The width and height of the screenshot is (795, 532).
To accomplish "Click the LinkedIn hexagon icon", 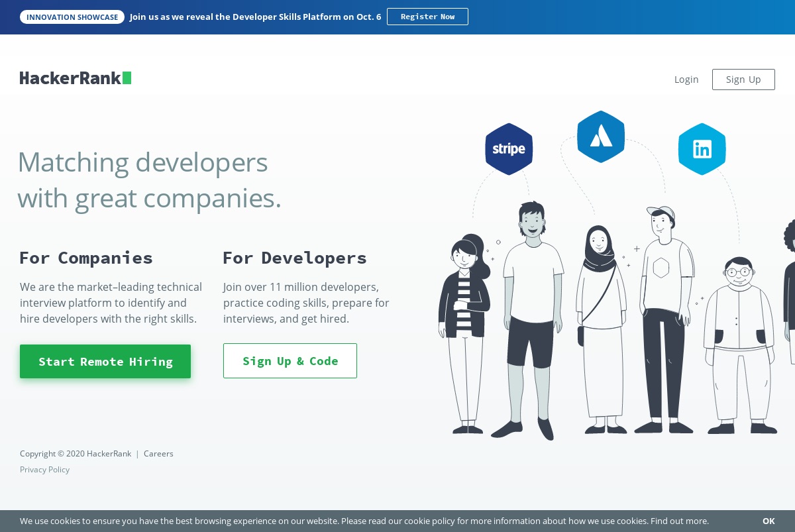I will tap(702, 149).
